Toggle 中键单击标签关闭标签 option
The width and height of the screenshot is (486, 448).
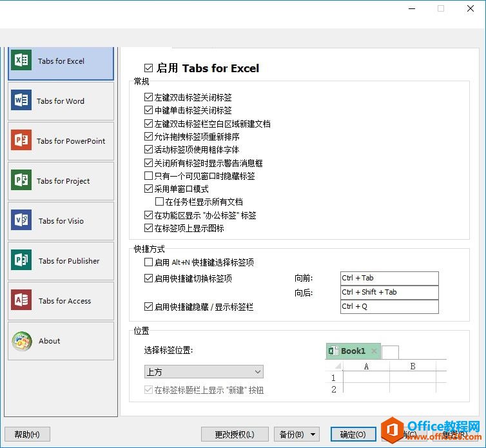tap(148, 110)
